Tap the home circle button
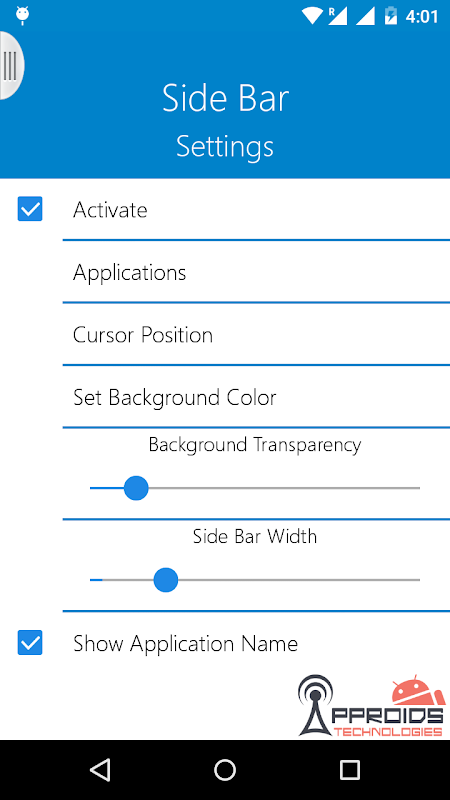The image size is (450, 800). pos(225,770)
